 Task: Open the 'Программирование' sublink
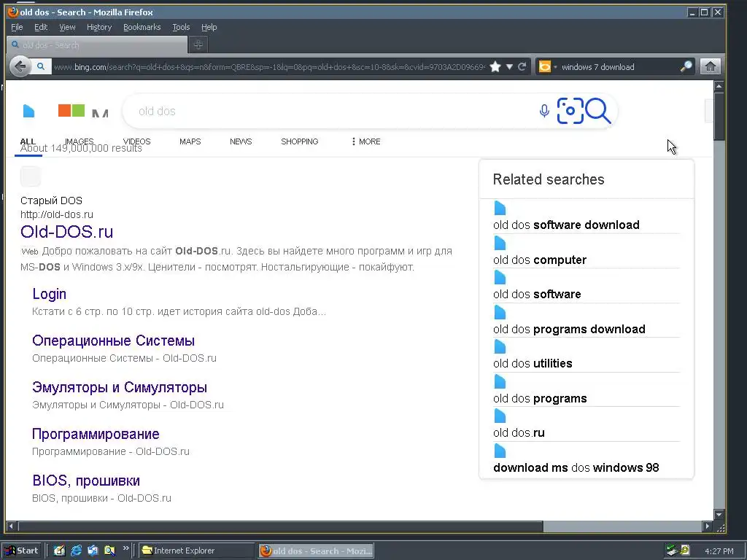click(96, 434)
